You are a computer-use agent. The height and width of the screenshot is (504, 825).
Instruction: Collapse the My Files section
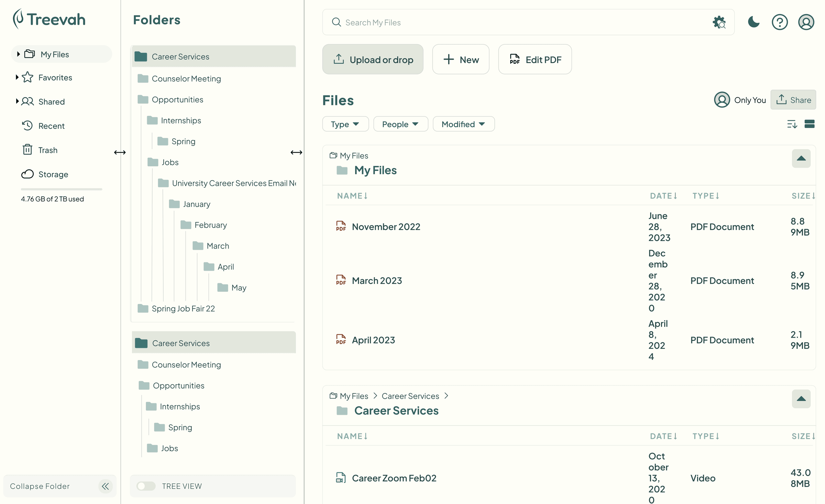point(801,158)
